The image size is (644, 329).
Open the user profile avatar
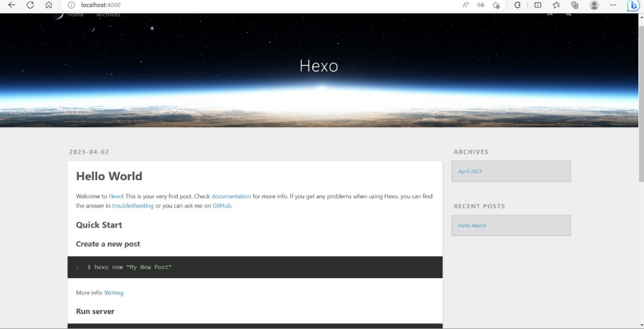coord(594,5)
